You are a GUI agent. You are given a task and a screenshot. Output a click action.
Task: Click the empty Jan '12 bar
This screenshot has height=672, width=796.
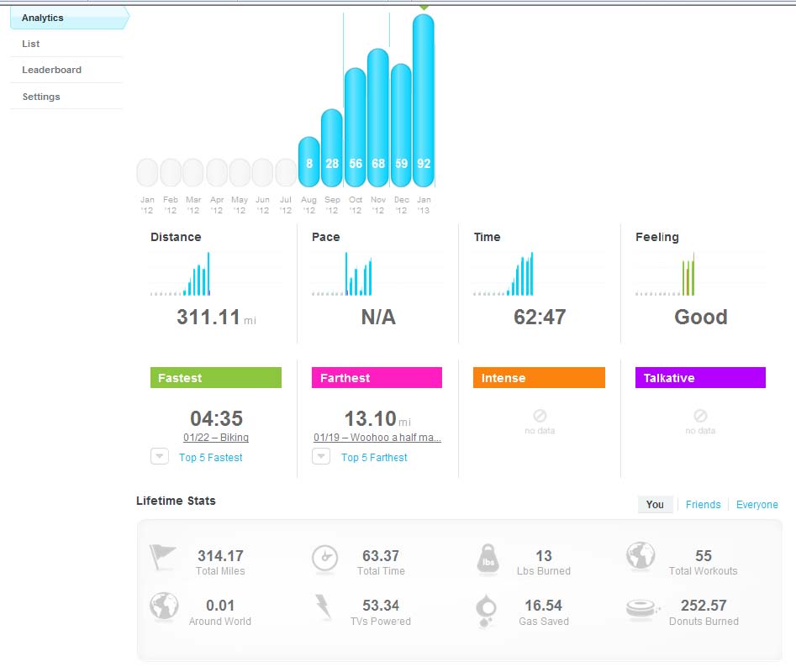tap(147, 172)
